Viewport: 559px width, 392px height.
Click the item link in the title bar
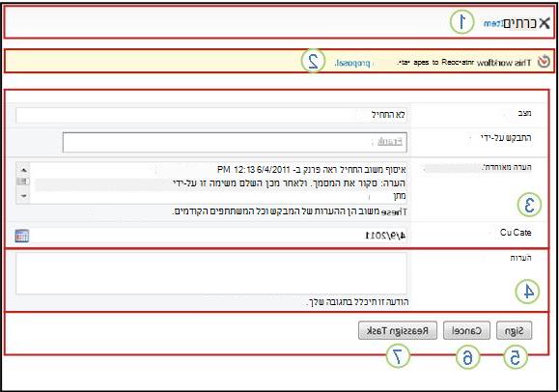(492, 23)
